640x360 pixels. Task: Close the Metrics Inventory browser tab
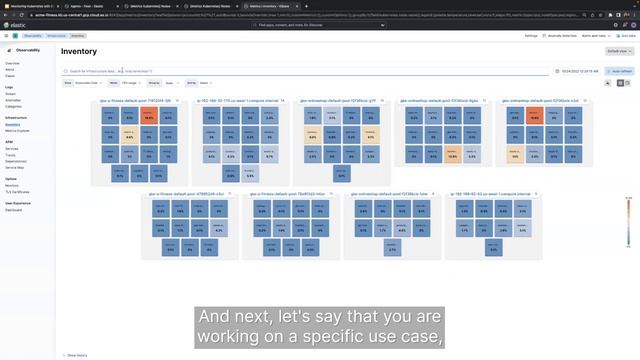(297, 6)
